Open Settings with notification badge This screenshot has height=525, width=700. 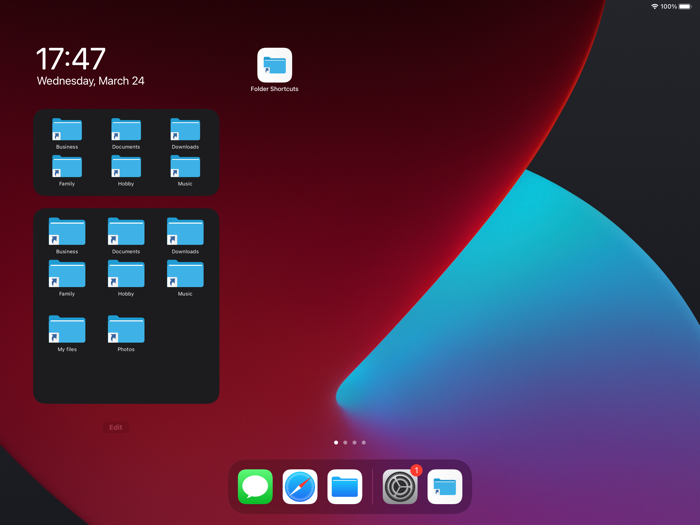(400, 487)
